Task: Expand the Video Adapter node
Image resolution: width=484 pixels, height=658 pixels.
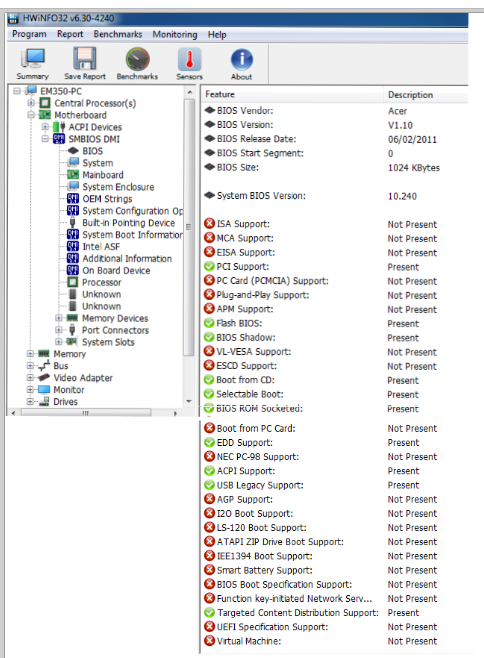Action: tap(30, 378)
